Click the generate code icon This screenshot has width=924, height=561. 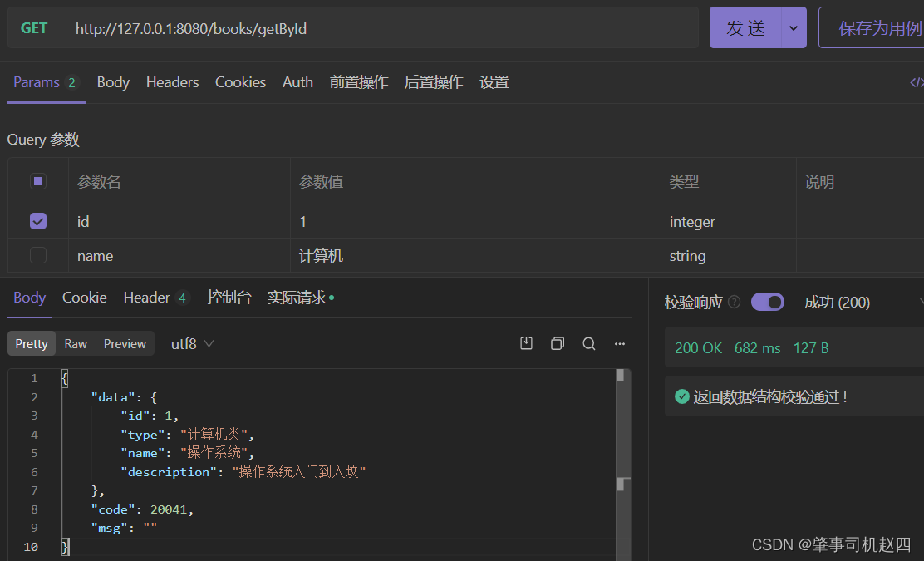(916, 82)
